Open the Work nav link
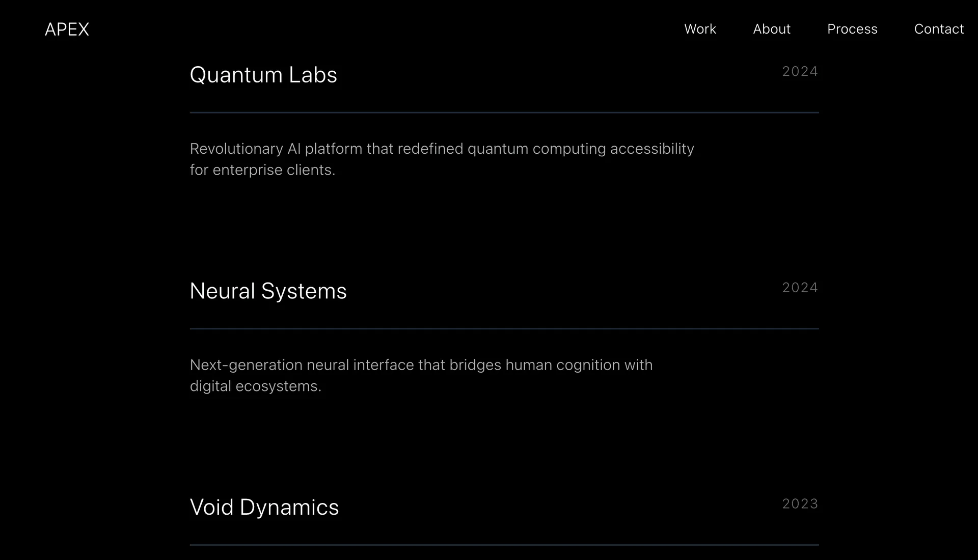Image resolution: width=978 pixels, height=560 pixels. point(700,29)
